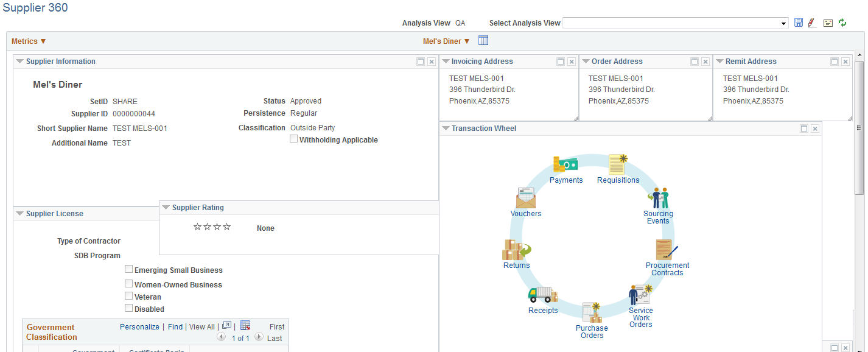Click the grid columns icon beside Mel's Diner

[483, 40]
